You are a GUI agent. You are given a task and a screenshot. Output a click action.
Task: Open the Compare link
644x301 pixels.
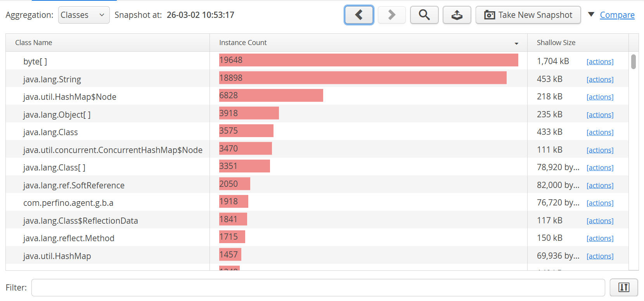(617, 15)
